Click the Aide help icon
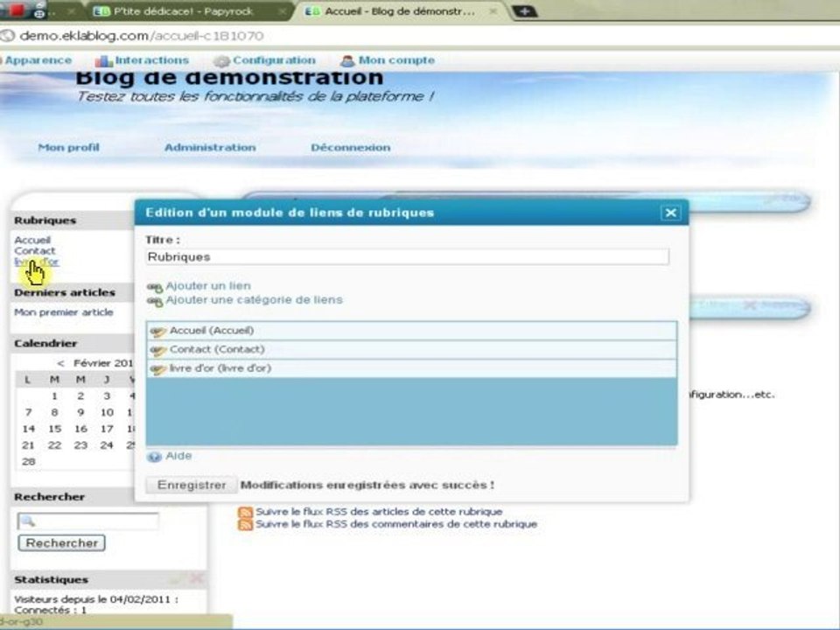 (x=154, y=457)
